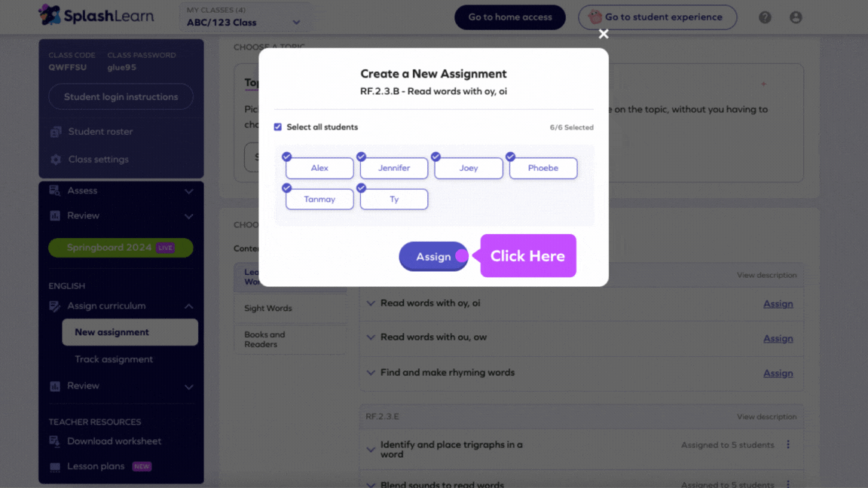868x488 pixels.
Task: Click the Lesson plans icon
Action: (x=55, y=467)
